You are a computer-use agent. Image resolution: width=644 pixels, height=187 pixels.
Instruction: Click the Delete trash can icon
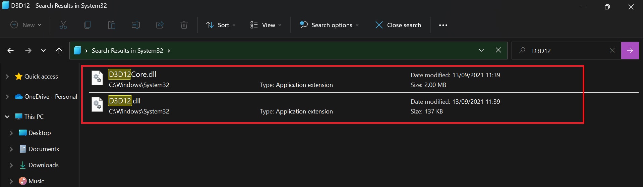[184, 25]
